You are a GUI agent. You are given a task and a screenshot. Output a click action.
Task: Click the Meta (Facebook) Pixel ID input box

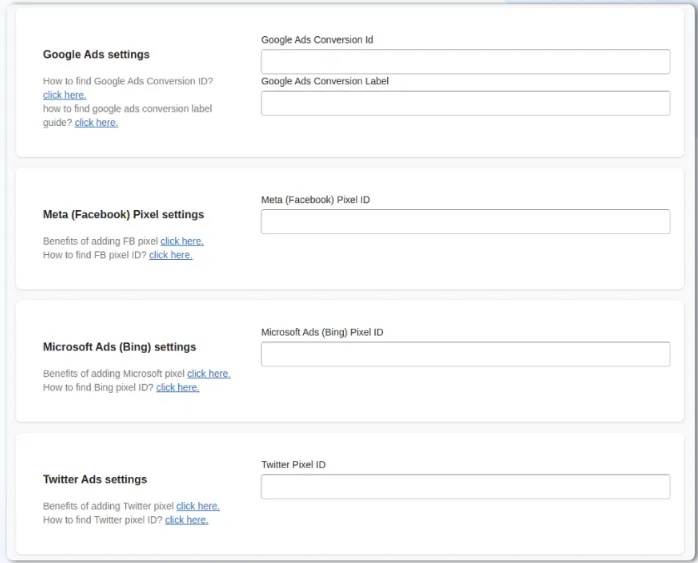coord(465,222)
